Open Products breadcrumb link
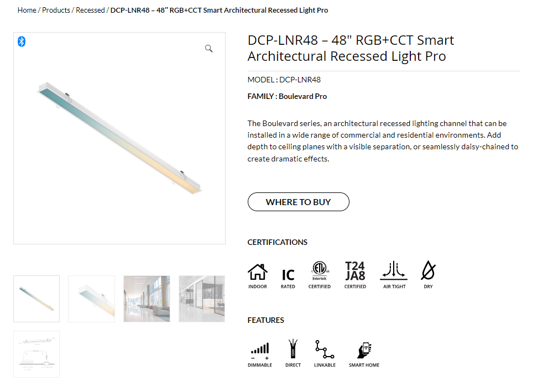This screenshot has width=548, height=392. (x=56, y=10)
